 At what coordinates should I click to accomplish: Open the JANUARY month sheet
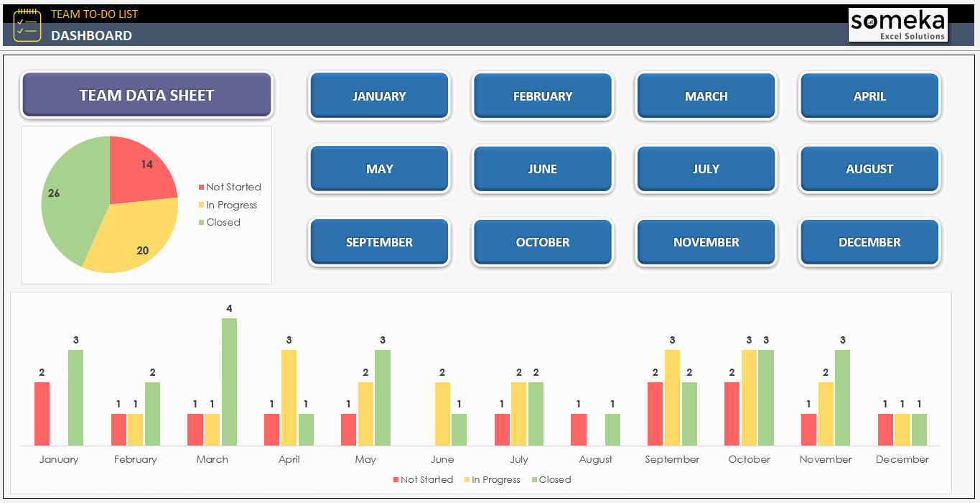point(379,96)
